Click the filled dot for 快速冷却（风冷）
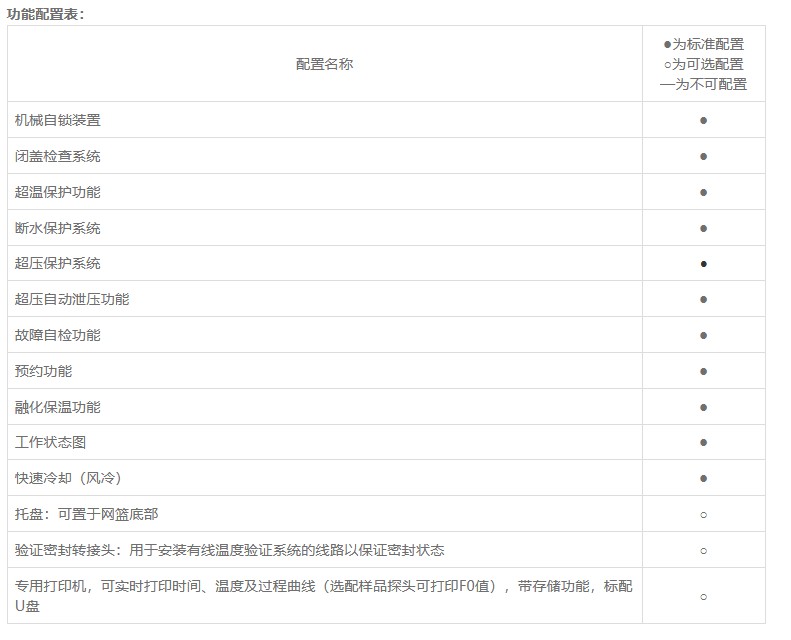791x640 pixels. [703, 478]
